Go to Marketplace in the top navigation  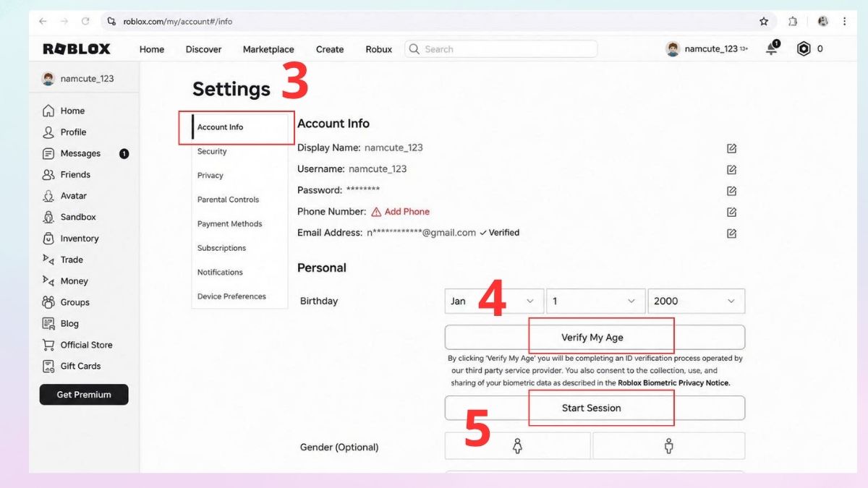(268, 49)
